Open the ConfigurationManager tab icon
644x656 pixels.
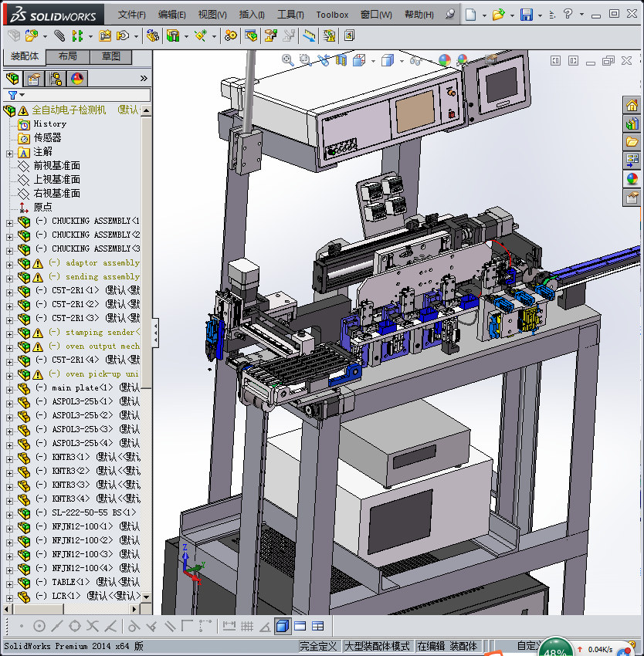coord(56,79)
